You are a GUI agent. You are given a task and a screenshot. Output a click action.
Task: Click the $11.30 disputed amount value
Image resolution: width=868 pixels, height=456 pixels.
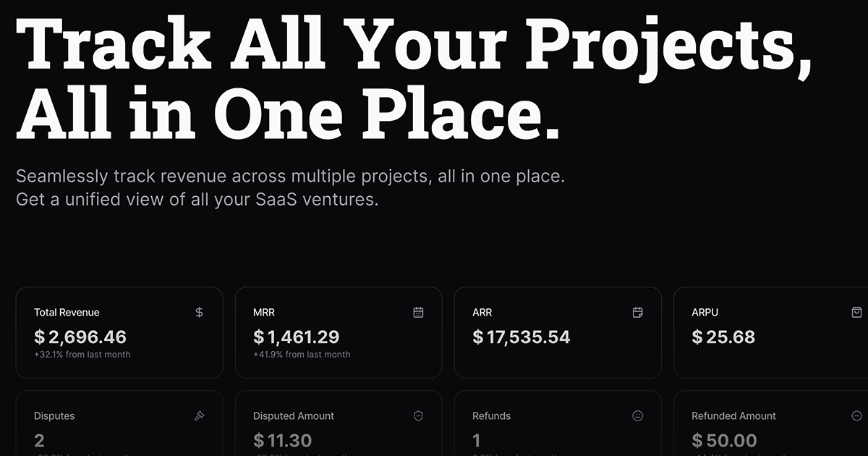point(283,440)
